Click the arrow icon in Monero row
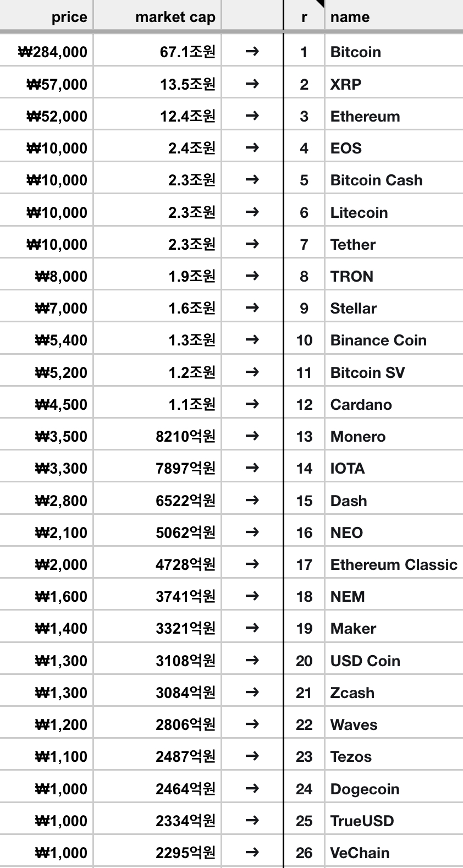The width and height of the screenshot is (463, 868). click(252, 436)
